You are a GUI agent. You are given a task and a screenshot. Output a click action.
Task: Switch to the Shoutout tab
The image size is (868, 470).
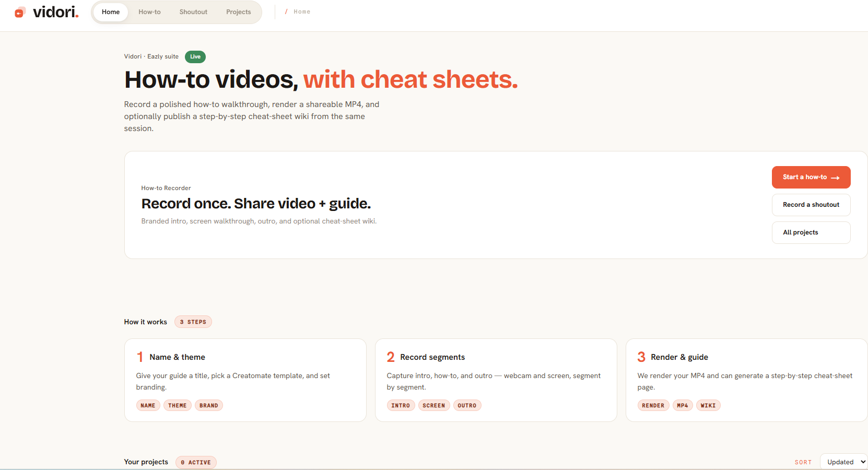pyautogui.click(x=193, y=12)
